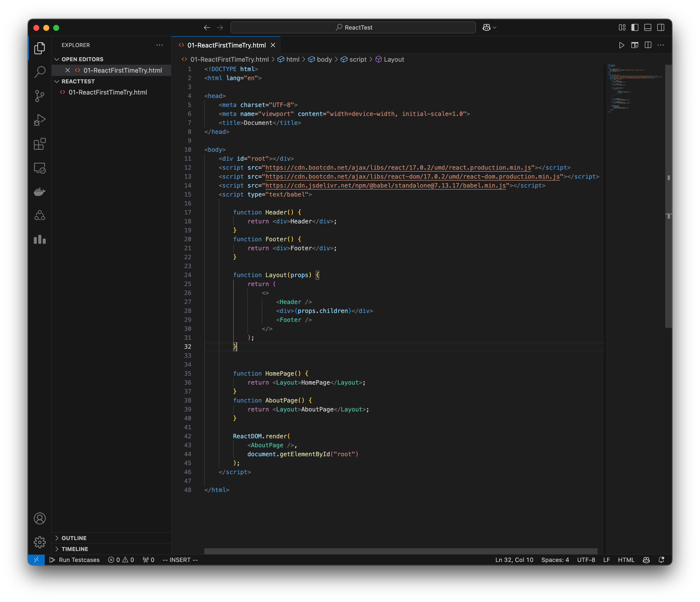Select the Docker sidebar icon
Screen dimensions: 700x602
click(40, 192)
